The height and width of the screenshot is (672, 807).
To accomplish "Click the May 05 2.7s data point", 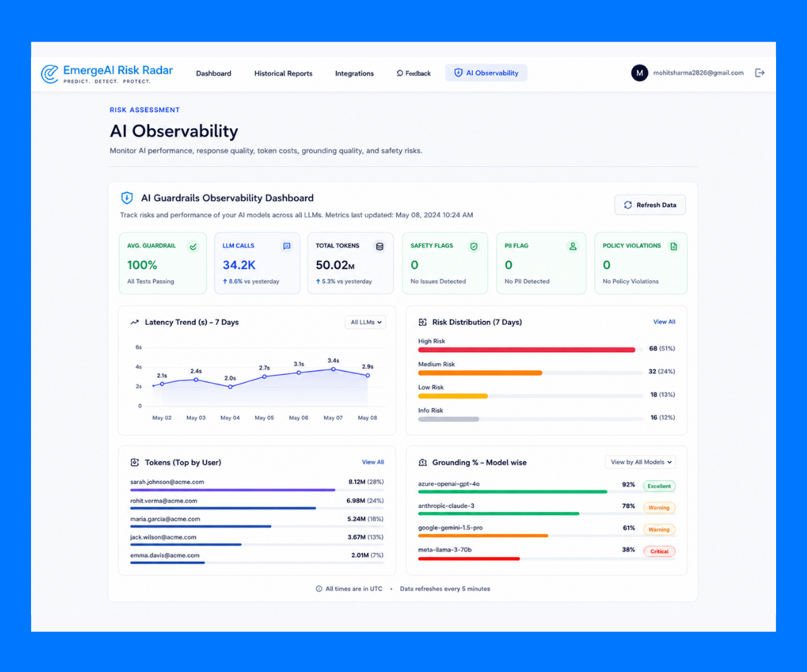I will click(264, 376).
